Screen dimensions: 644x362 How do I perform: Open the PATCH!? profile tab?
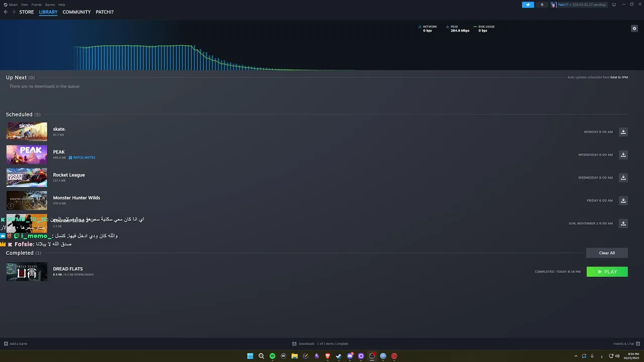(105, 12)
